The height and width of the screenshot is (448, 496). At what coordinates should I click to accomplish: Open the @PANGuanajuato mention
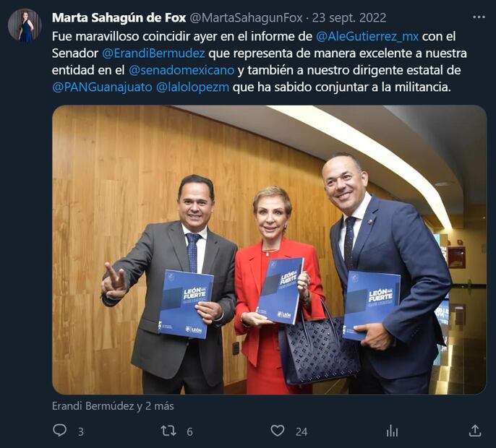click(102, 87)
